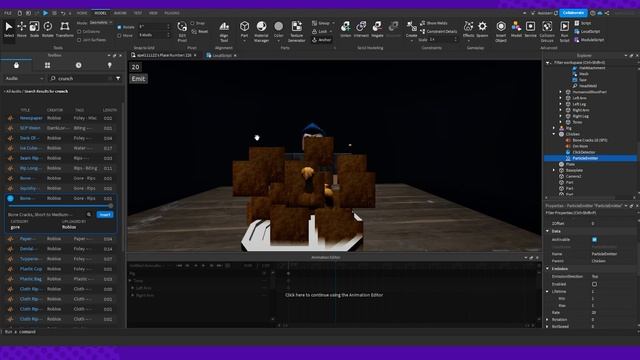640x360 pixels.
Task: Click the Negate solid modeling tool
Action: click(x=377, y=29)
